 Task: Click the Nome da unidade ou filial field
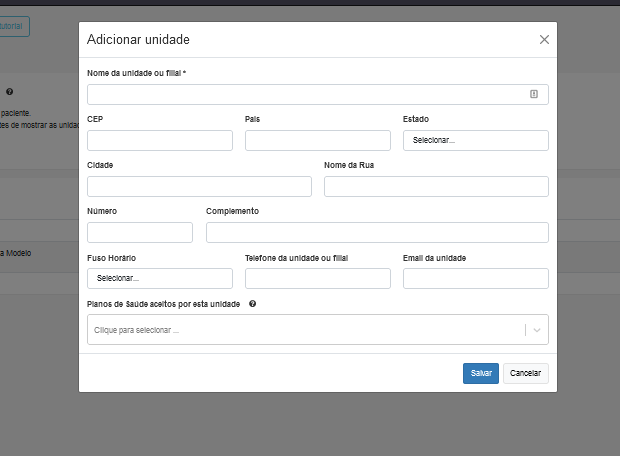point(318,94)
